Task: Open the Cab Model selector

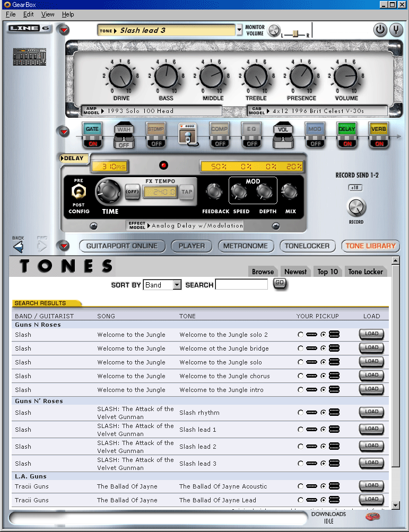Action: pos(317,111)
